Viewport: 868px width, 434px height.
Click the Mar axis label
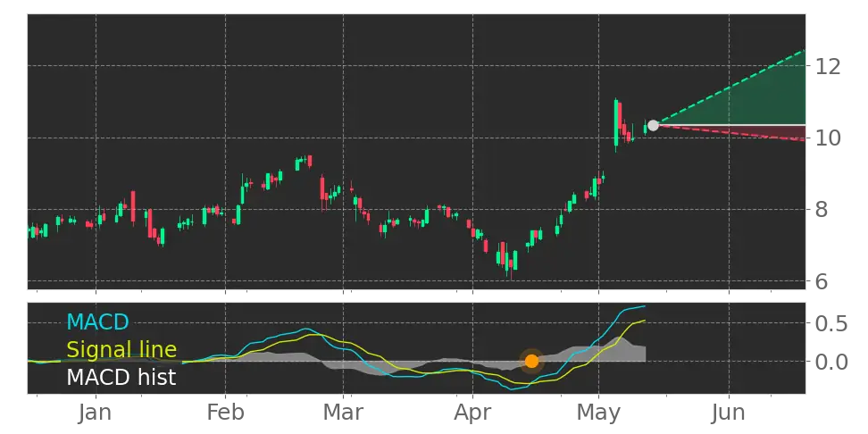click(x=343, y=413)
